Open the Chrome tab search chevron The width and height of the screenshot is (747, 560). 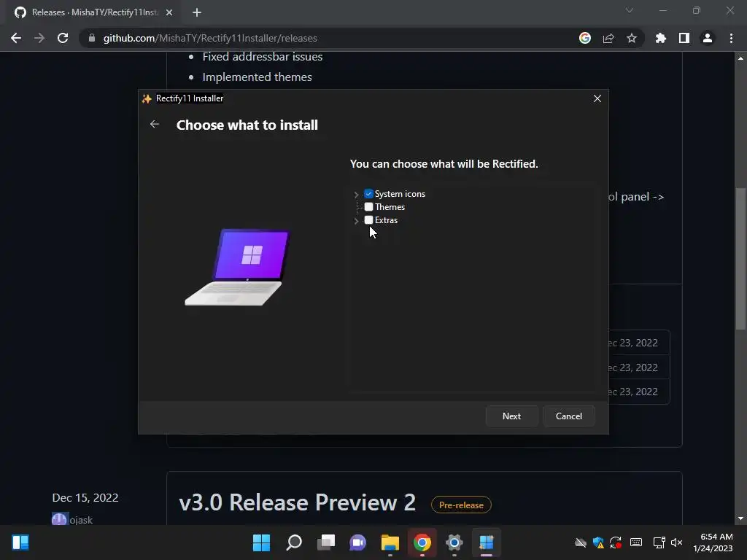[630, 10]
